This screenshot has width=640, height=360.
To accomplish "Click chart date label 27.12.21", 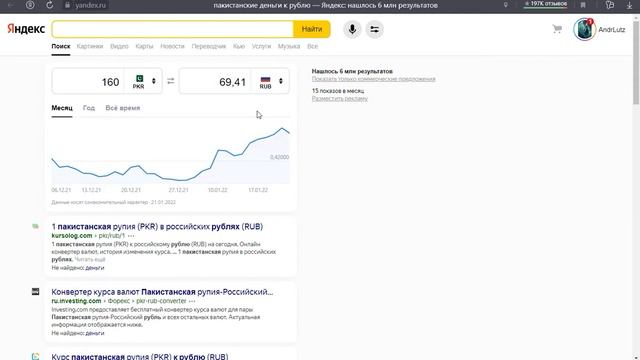I will pos(178,190).
